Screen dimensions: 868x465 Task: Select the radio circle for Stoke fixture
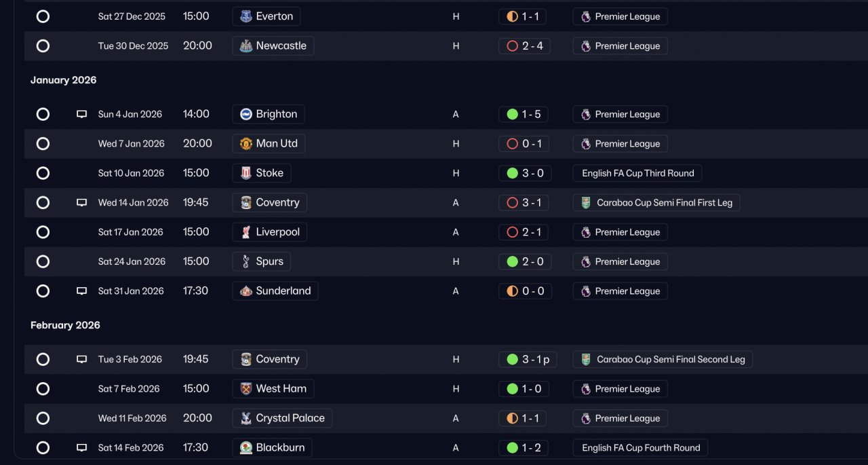tap(43, 173)
